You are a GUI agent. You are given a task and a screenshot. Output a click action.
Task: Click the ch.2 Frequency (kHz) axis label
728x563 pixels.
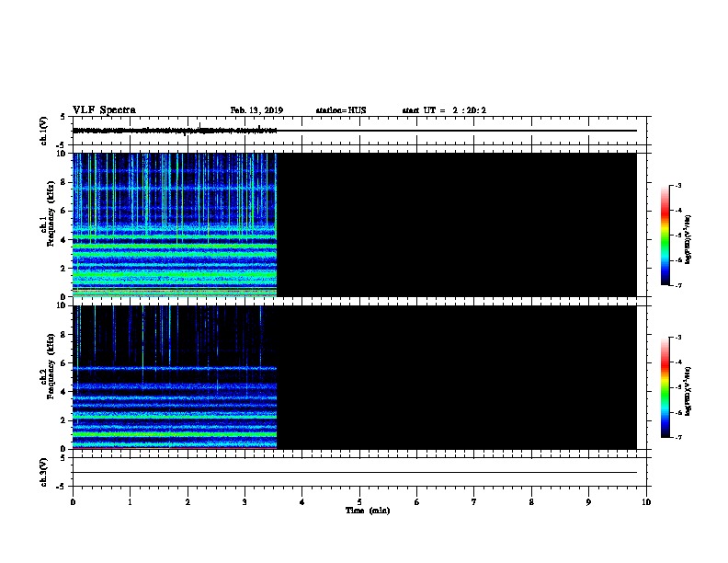tap(47, 366)
